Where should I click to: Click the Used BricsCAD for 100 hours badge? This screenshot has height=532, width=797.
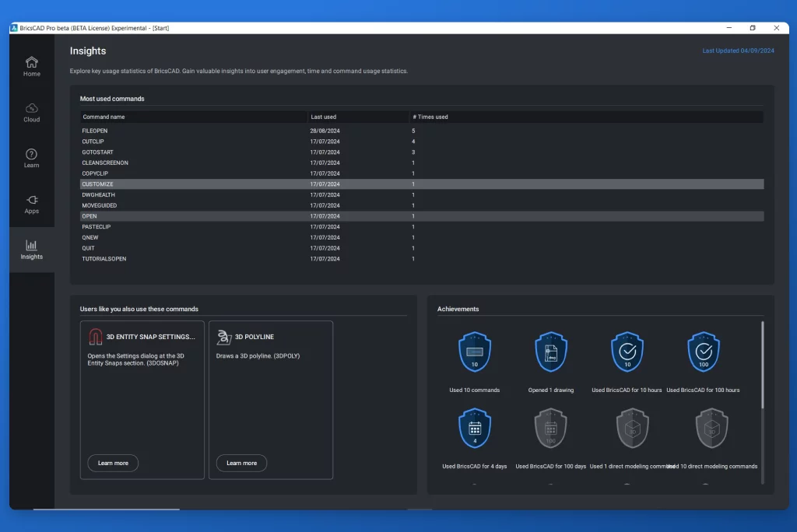pyautogui.click(x=704, y=352)
